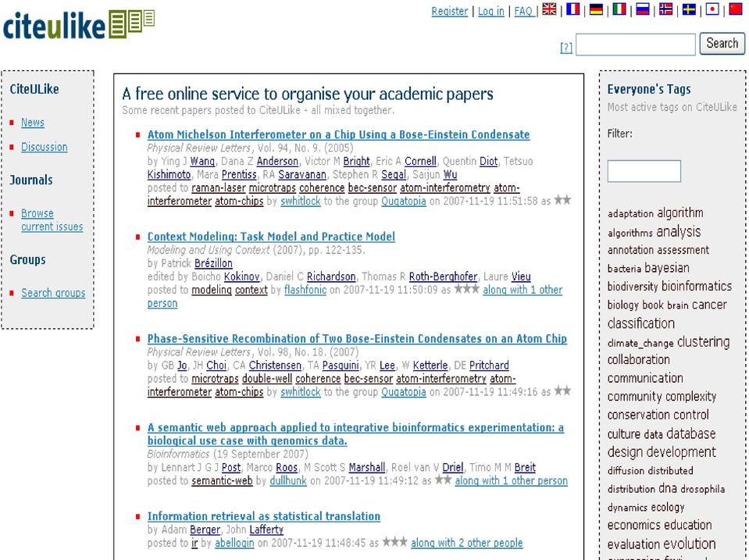Screen dimensions: 749x560
Task: Open the Phase-Sensitive Recombination paper title
Action: pyautogui.click(x=357, y=339)
